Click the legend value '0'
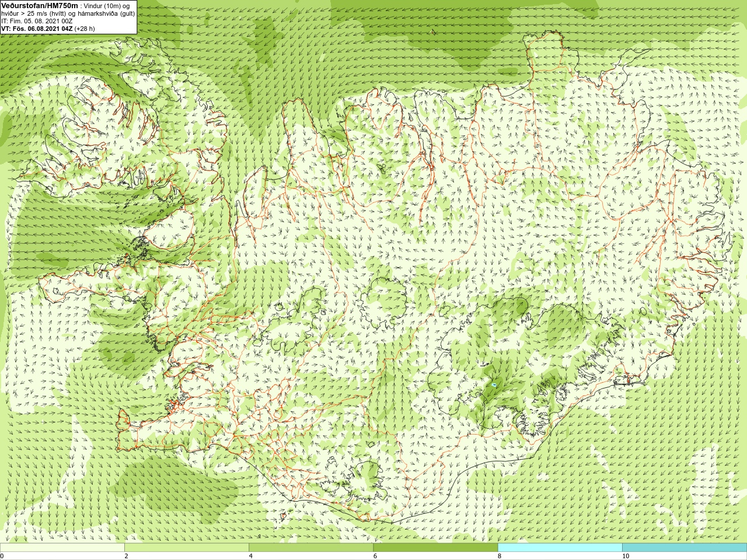Image resolution: width=747 pixels, height=560 pixels. [2, 556]
